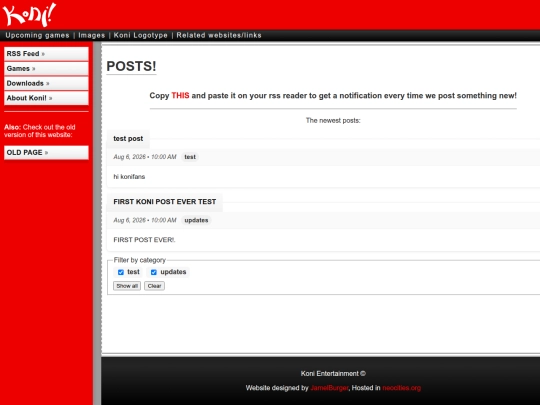540x405 pixels.
Task: Click 'Koni Entertainment ©' footer text
Action: point(333,374)
